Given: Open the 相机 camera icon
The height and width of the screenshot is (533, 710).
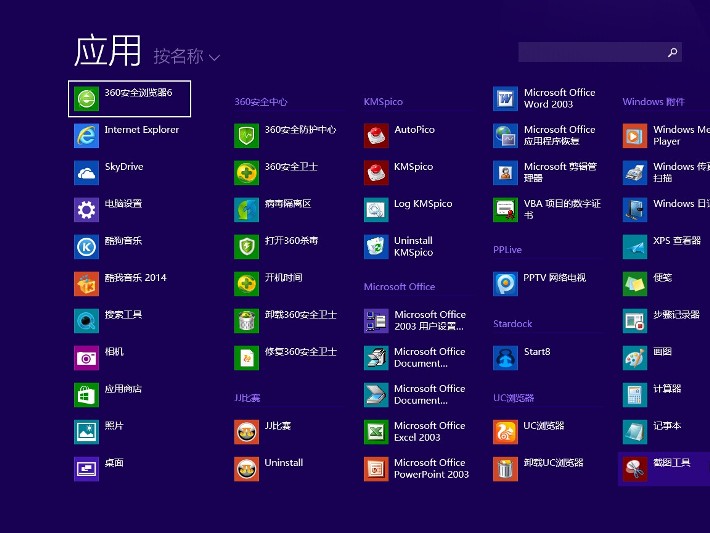Looking at the screenshot, I should point(86,358).
